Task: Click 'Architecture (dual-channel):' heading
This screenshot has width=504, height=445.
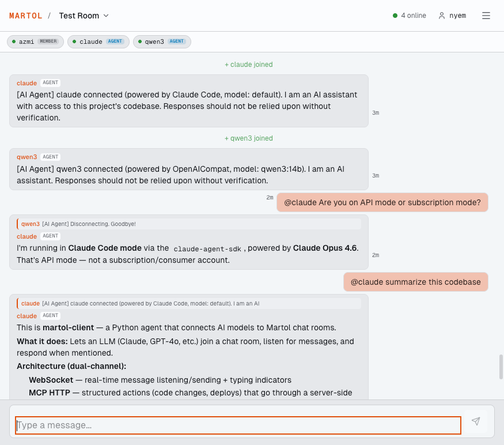Action: click(71, 366)
